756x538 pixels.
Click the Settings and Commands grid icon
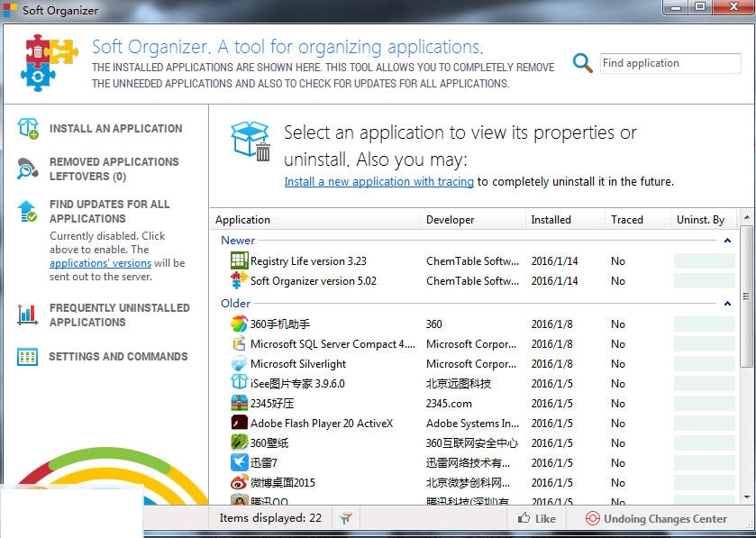coord(27,357)
